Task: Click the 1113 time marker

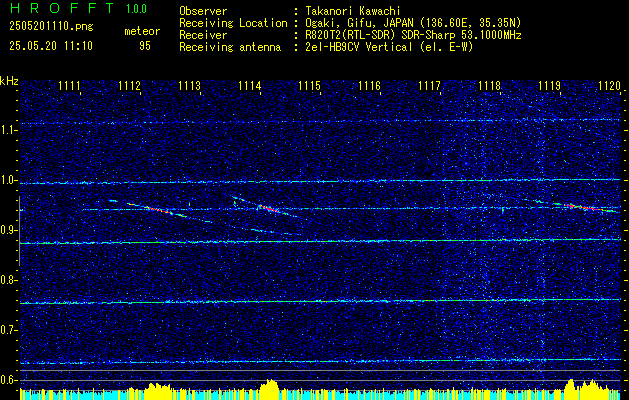Action: 189,85
